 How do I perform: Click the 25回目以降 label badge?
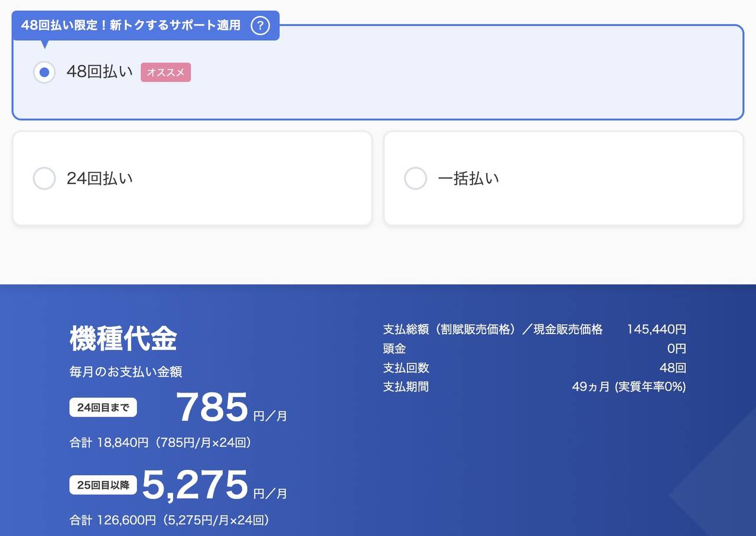point(103,485)
